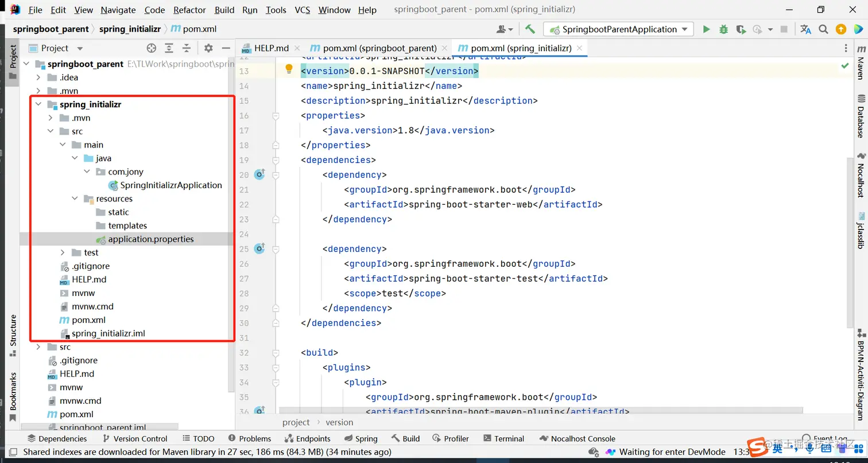
Task: Expand the test folder
Action: [63, 252]
